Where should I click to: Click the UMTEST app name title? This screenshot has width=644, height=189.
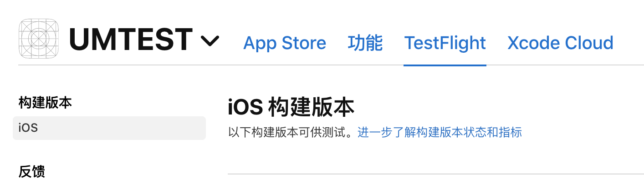[131, 39]
